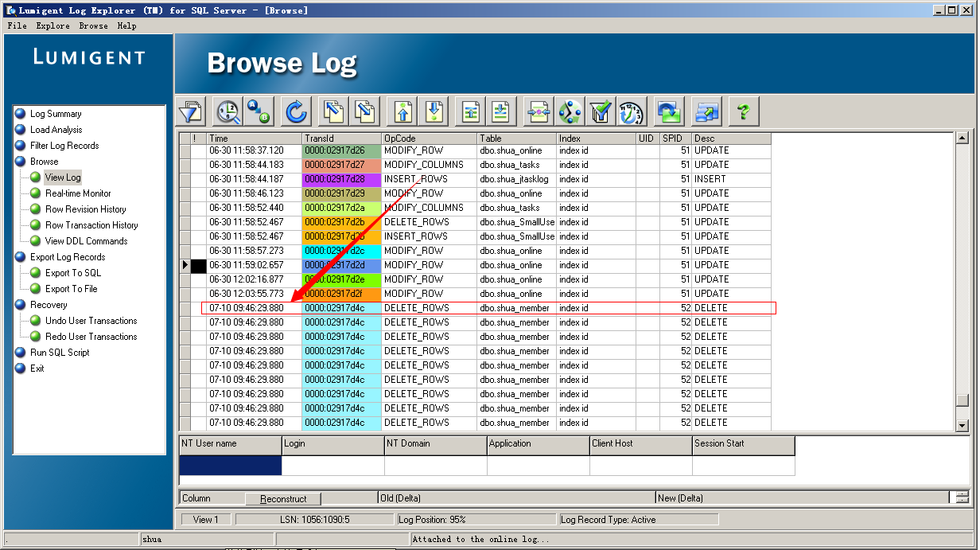
Task: Open Row Transaction History
Action: click(91, 225)
